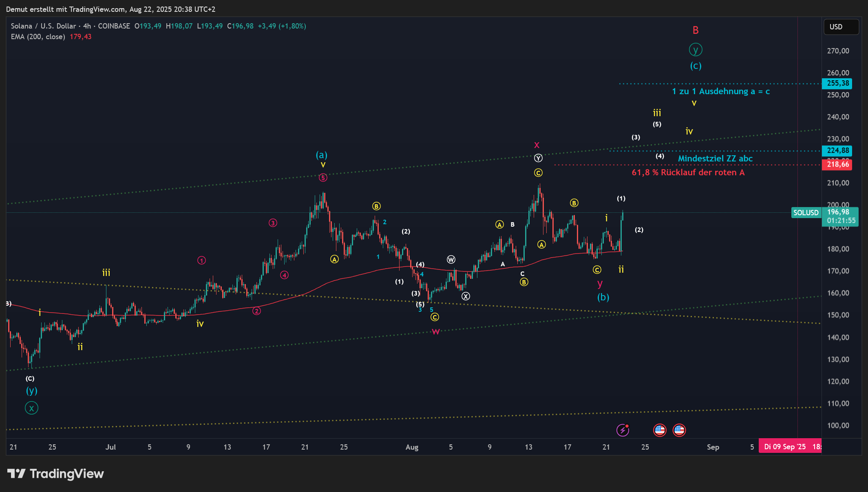Select the 255,38 cyan price label
Viewport: 868px width, 492px height.
tap(837, 83)
